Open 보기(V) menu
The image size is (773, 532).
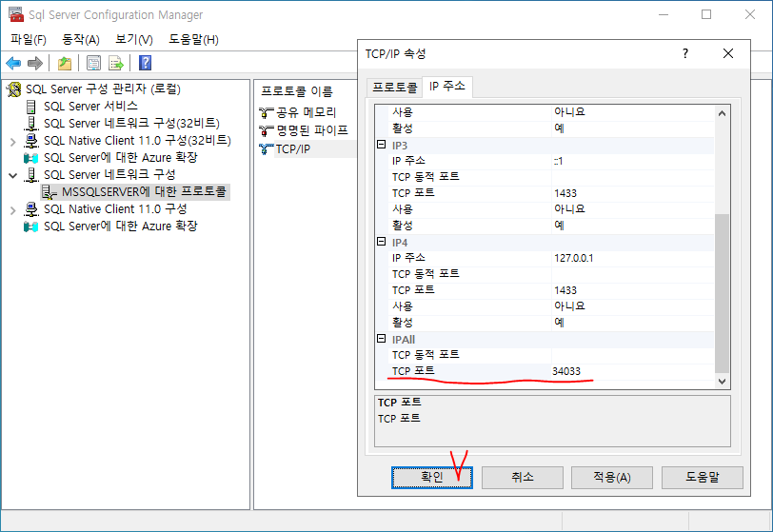(134, 39)
